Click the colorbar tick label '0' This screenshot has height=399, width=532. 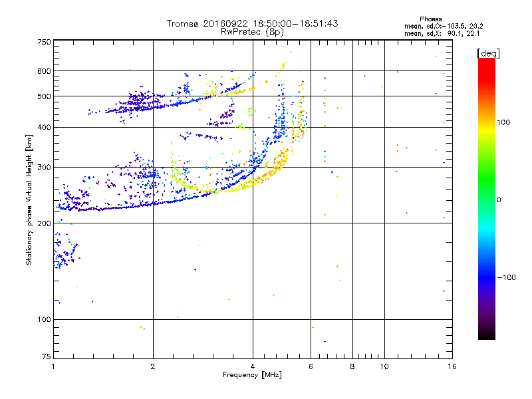(x=499, y=200)
